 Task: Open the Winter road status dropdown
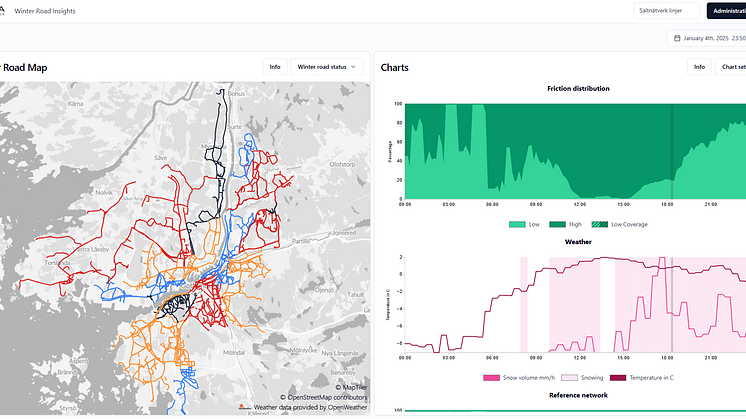326,67
